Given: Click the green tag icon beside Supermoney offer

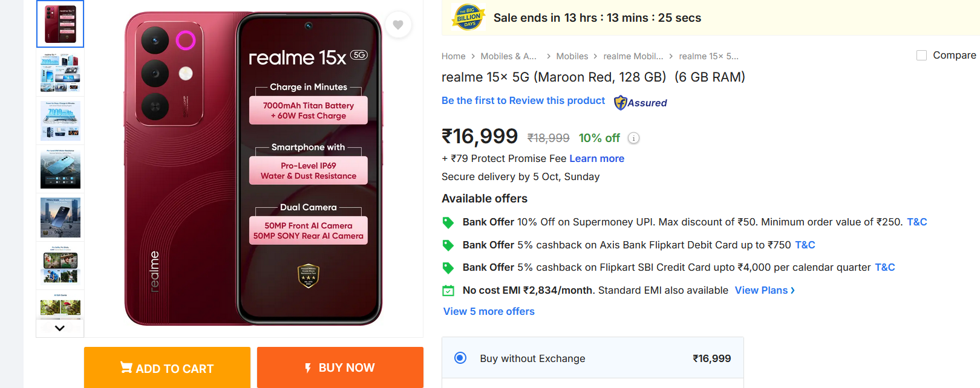Looking at the screenshot, I should [x=448, y=222].
